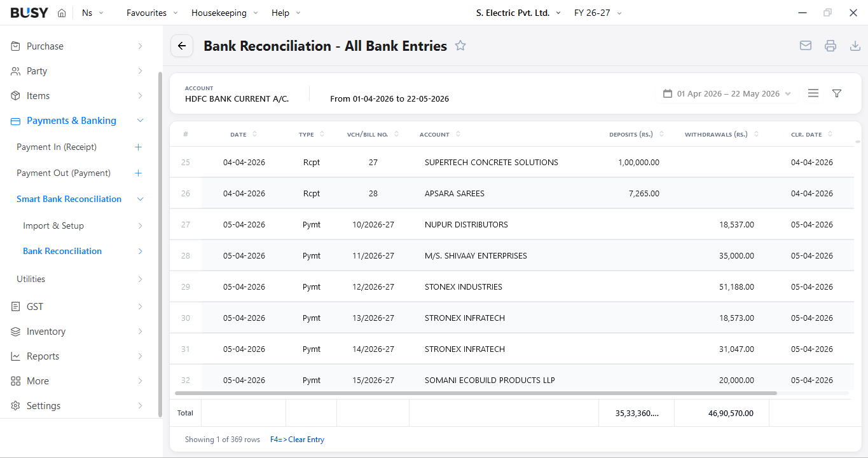Click the download/export icon
This screenshot has width=868, height=458.
[x=855, y=46]
